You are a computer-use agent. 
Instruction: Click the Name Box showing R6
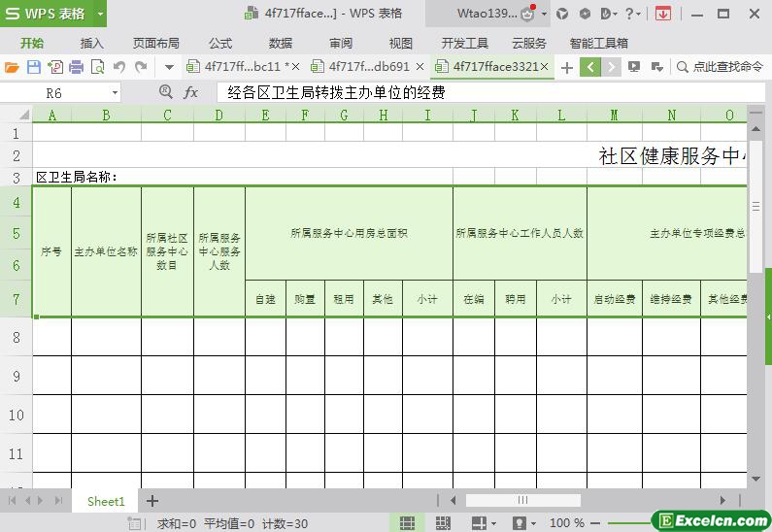54,93
